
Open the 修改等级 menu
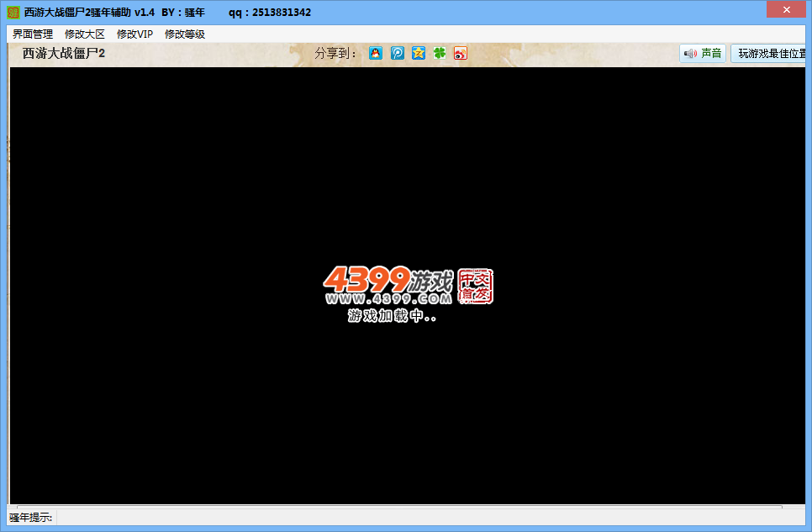[x=185, y=34]
